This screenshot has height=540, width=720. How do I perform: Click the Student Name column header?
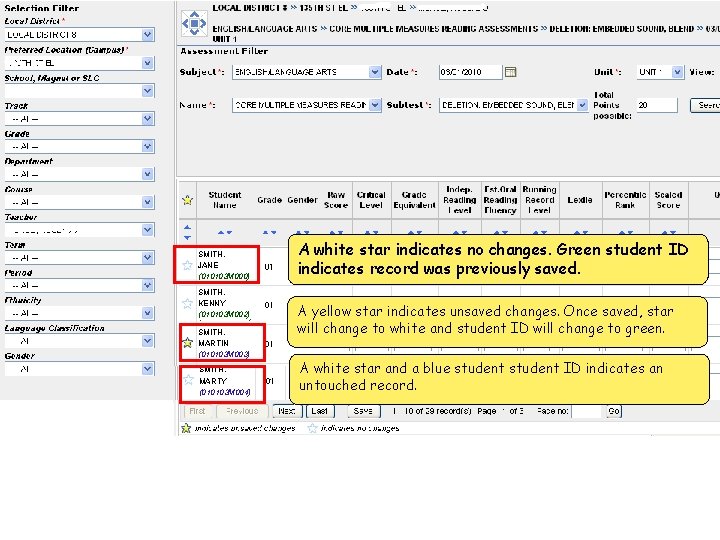(225, 200)
